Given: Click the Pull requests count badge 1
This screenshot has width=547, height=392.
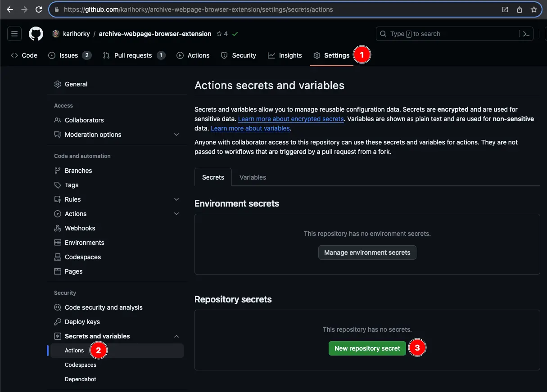Looking at the screenshot, I should point(161,55).
